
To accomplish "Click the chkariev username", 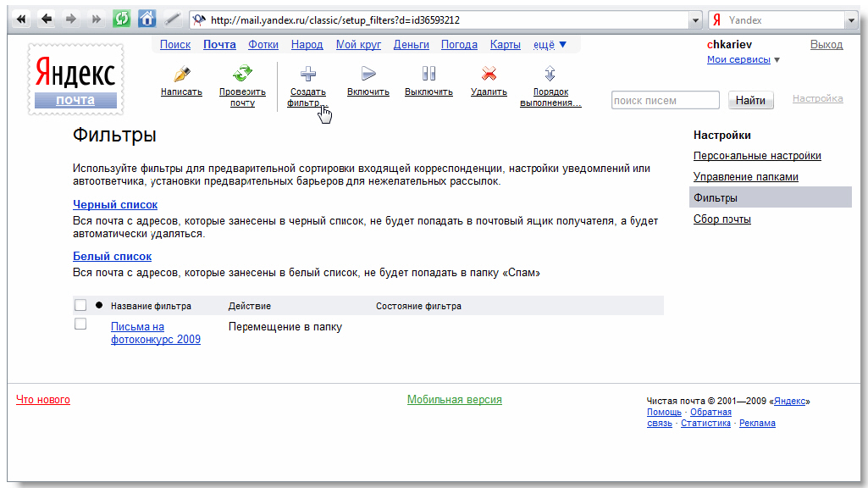I will point(730,45).
